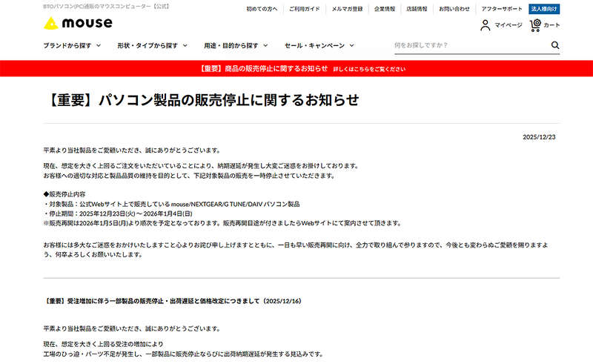The image size is (593, 364).
Task: Open メルマガ登録 link
Action: (x=347, y=9)
